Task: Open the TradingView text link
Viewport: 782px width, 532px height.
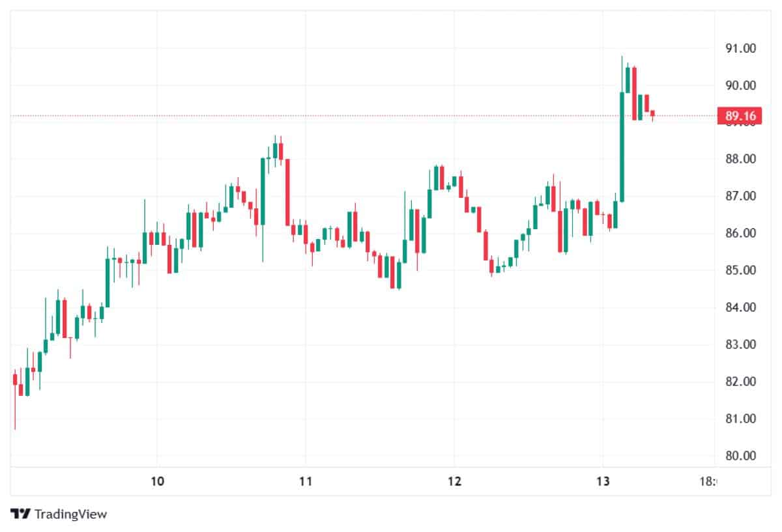Action: point(70,514)
